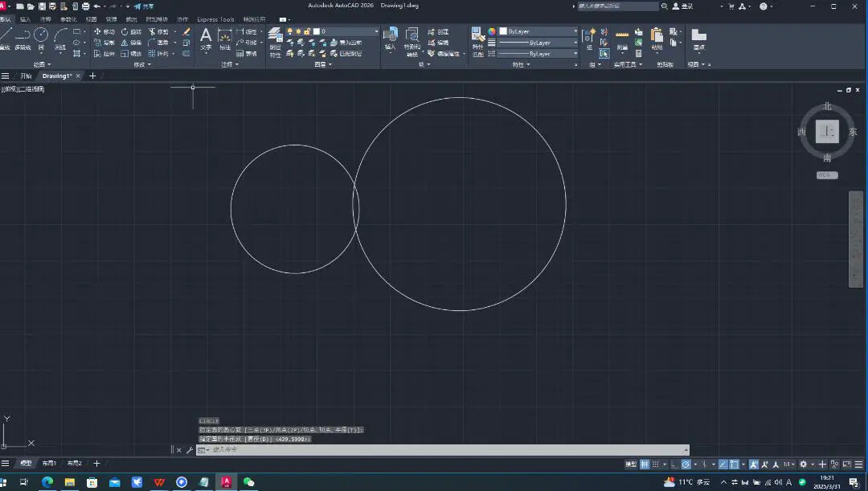Open the object color ByLayer dropdown
The height and width of the screenshot is (491, 868).
[538, 31]
